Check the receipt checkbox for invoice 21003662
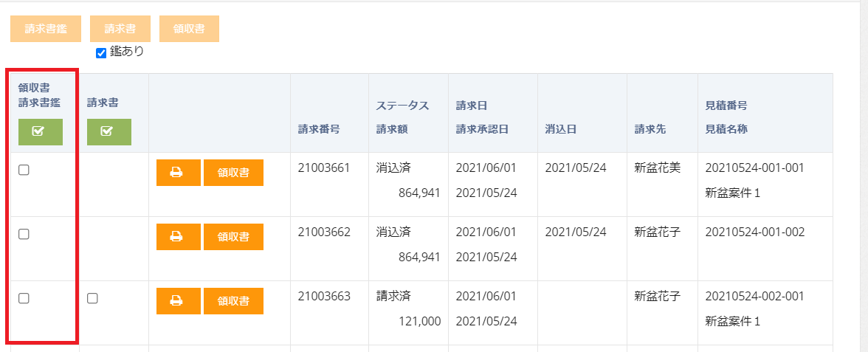The width and height of the screenshot is (868, 352). [x=24, y=234]
